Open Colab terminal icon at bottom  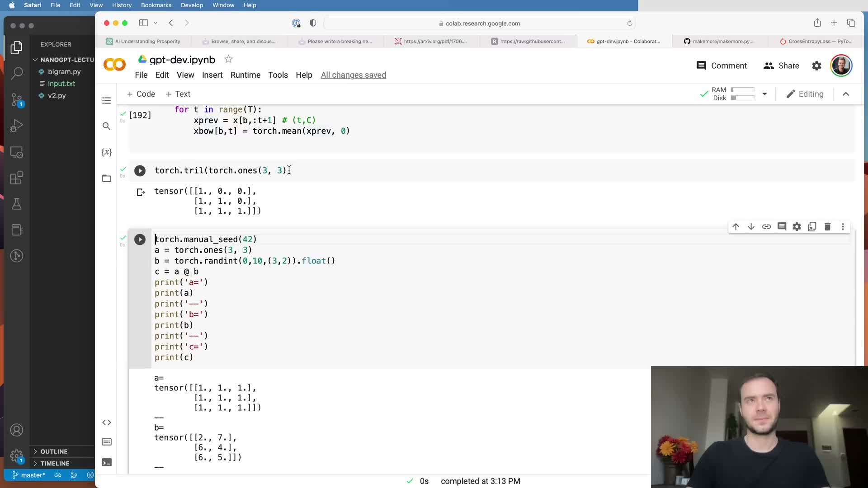click(x=107, y=462)
